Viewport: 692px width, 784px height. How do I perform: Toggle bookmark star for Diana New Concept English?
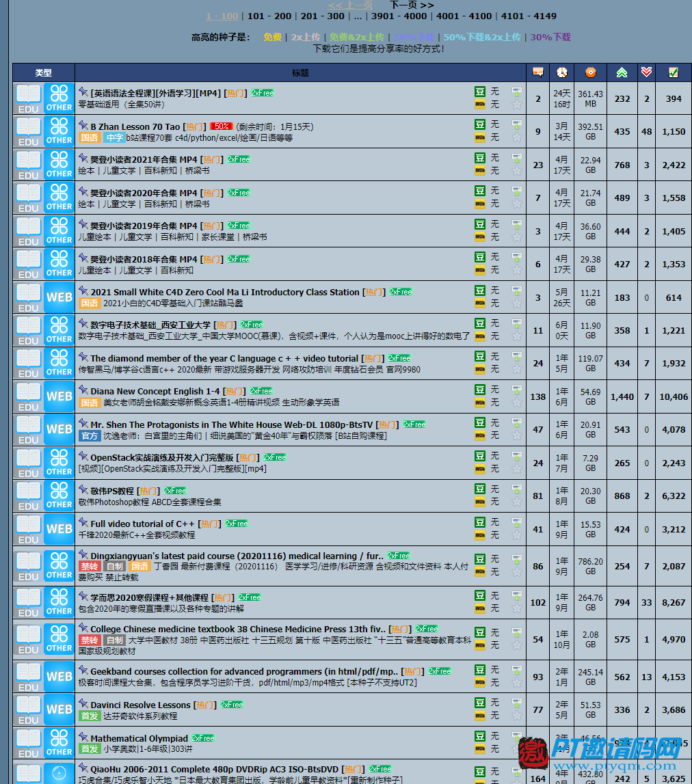click(517, 403)
